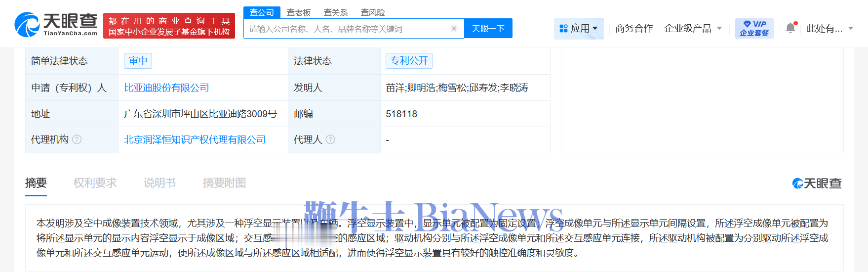Open the 商务合作 link
Image resolution: width=868 pixels, height=272 pixels.
(634, 28)
